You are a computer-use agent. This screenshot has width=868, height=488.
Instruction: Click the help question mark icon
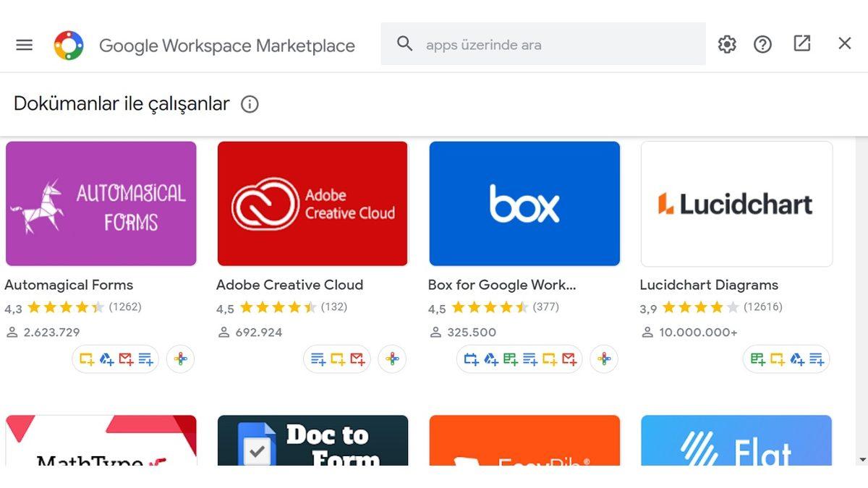tap(762, 44)
